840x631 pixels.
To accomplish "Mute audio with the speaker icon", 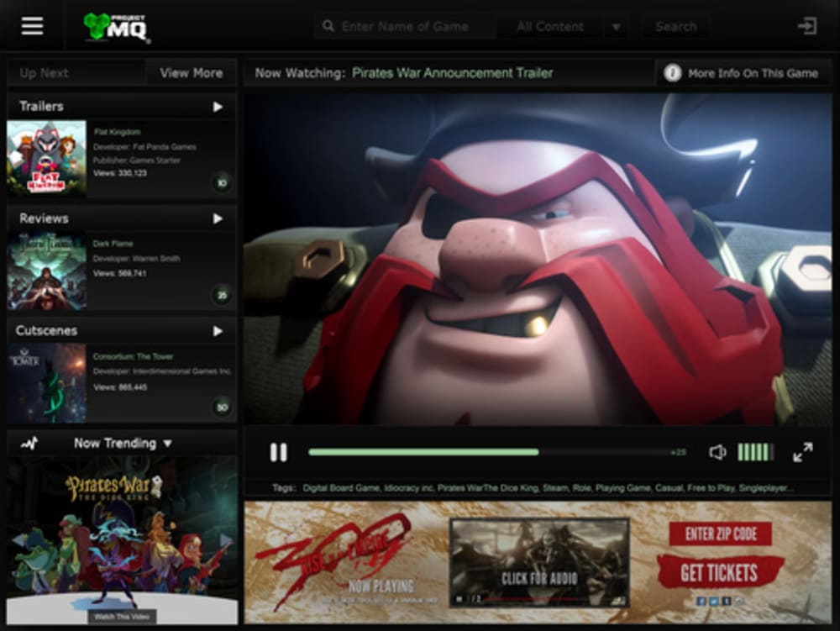I will [717, 452].
